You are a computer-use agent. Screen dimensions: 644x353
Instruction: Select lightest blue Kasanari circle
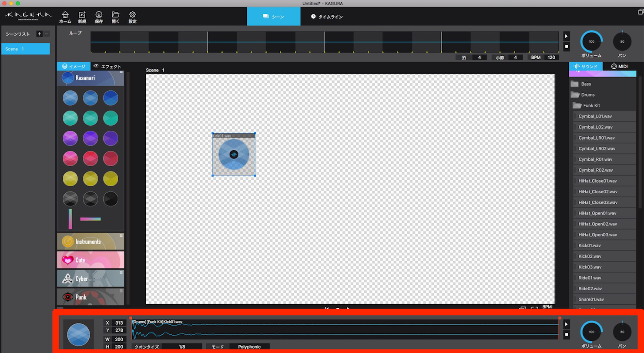[70, 98]
